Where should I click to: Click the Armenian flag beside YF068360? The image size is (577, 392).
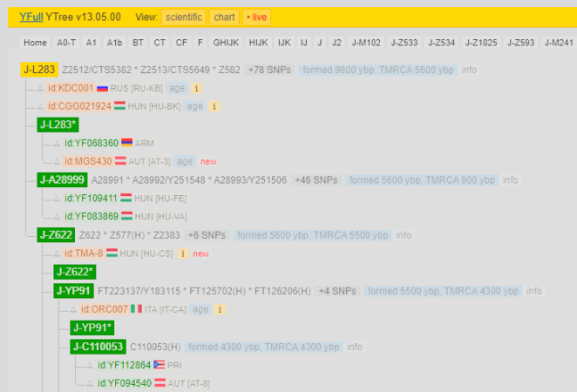coord(126,143)
